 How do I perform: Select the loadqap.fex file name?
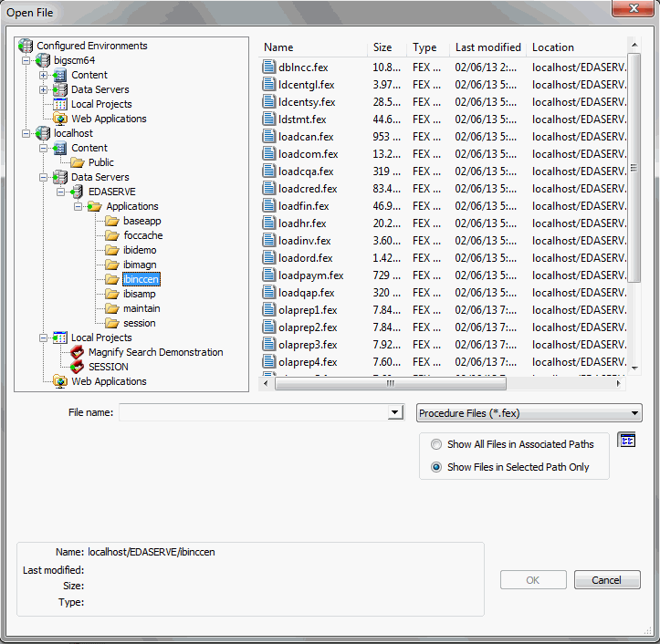click(306, 292)
